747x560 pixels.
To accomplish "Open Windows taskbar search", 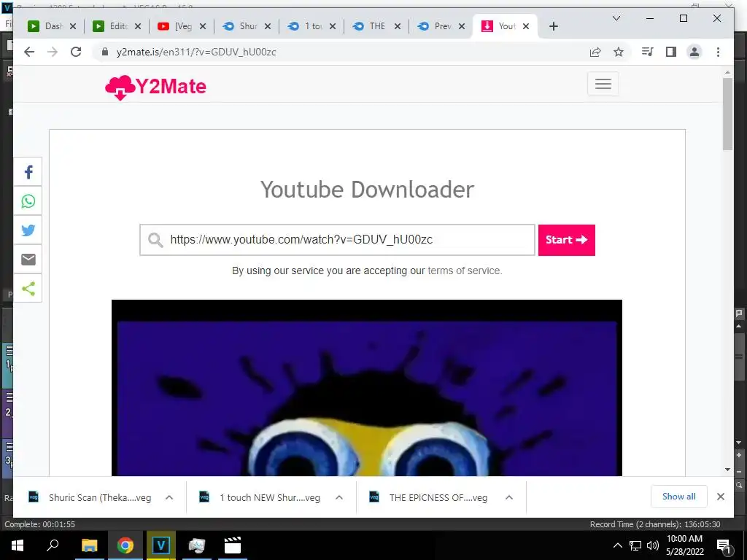I will 53,545.
